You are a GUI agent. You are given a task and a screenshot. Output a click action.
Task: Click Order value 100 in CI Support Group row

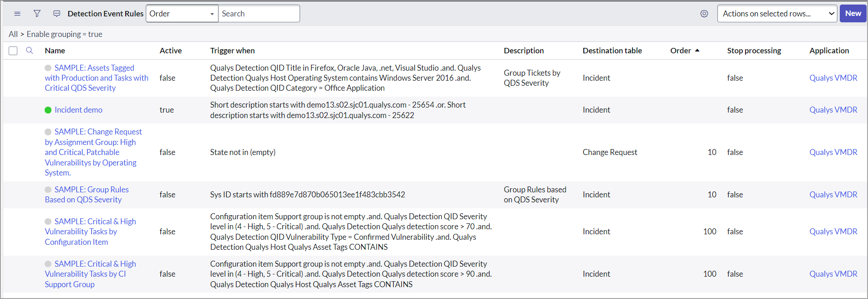[x=710, y=274]
